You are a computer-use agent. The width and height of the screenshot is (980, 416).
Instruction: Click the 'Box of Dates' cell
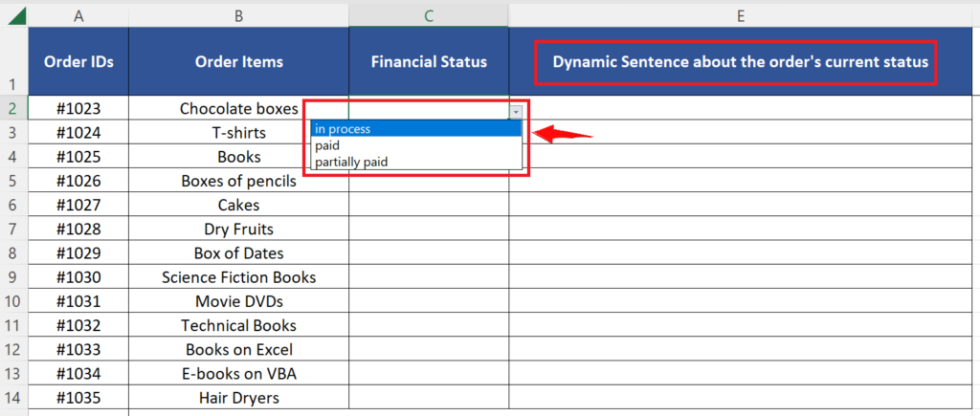point(238,253)
